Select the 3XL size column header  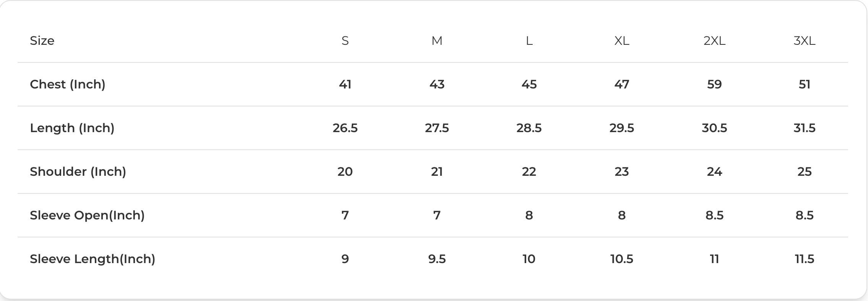pos(805,41)
